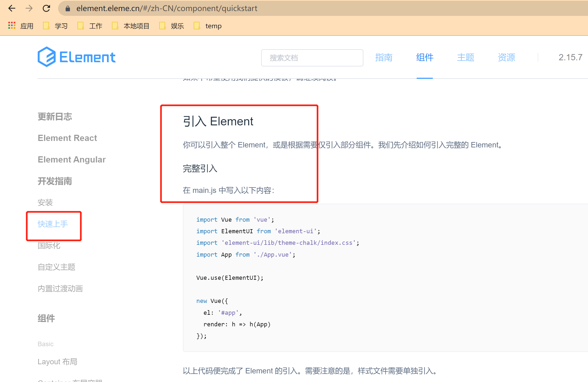The height and width of the screenshot is (382, 588).
Task: Open the 学习 bookmark folder
Action: (x=56, y=26)
